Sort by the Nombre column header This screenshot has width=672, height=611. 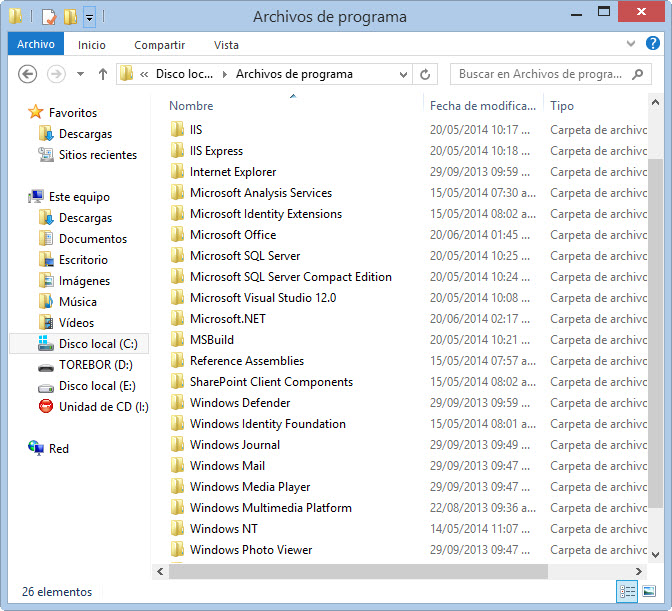pos(191,106)
